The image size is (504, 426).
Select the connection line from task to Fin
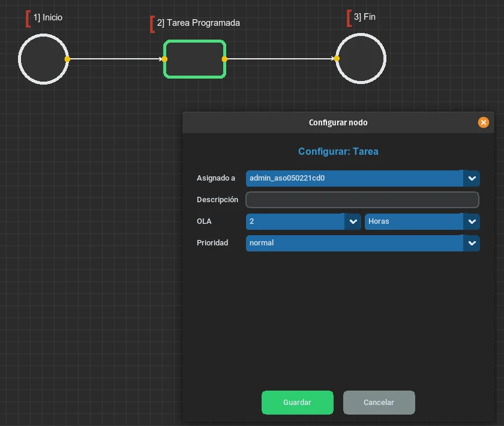pyautogui.click(x=281, y=59)
